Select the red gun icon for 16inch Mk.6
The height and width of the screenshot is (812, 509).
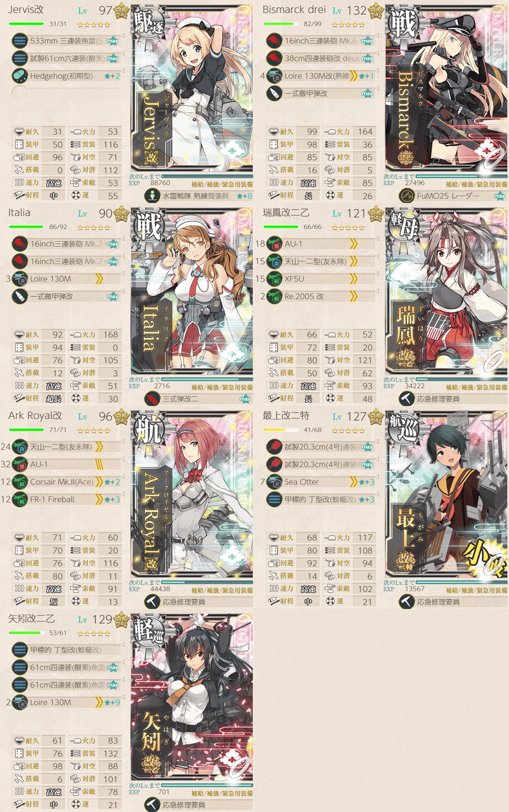[x=274, y=41]
